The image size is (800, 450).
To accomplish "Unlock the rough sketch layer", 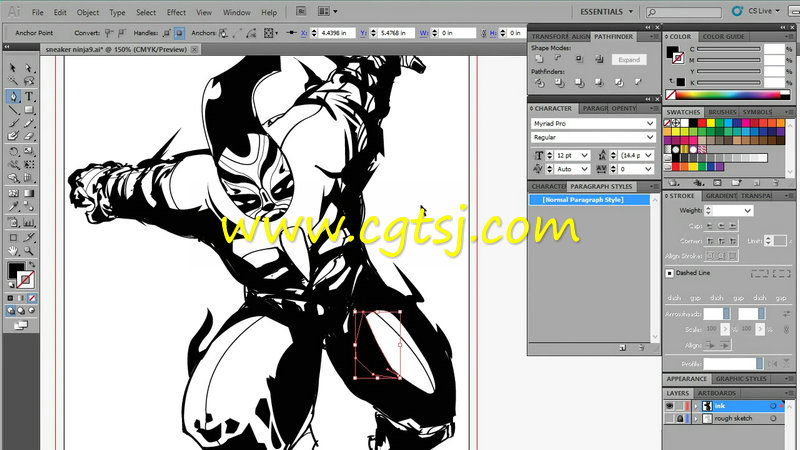I will tap(680, 418).
